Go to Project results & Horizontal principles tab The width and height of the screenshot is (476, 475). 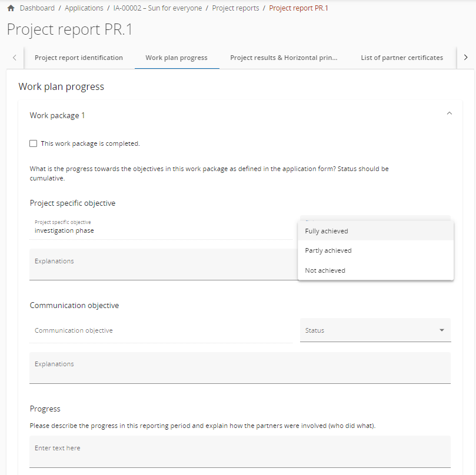pyautogui.click(x=284, y=58)
